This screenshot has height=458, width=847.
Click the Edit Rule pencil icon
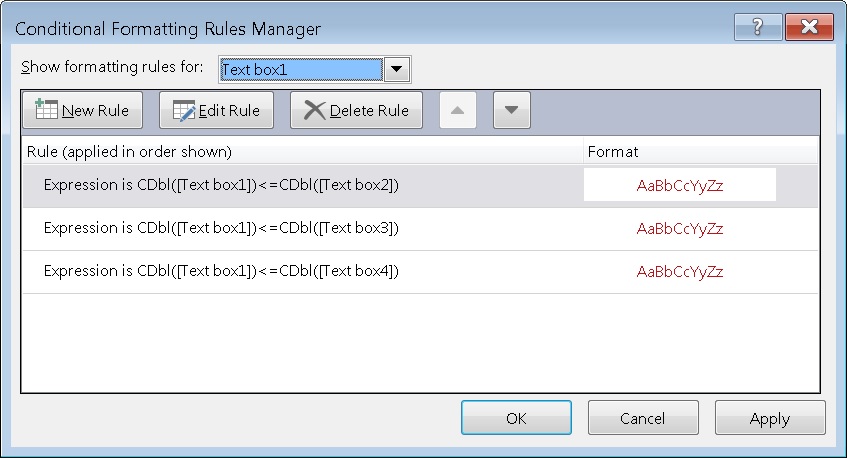184,110
